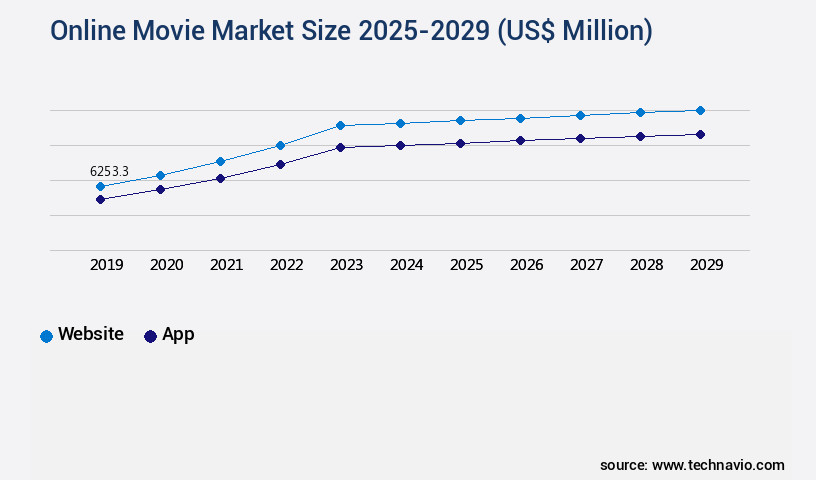Viewport: 816px width, 480px height.
Task: Open the www.technavio.com source link
Action: [x=718, y=465]
